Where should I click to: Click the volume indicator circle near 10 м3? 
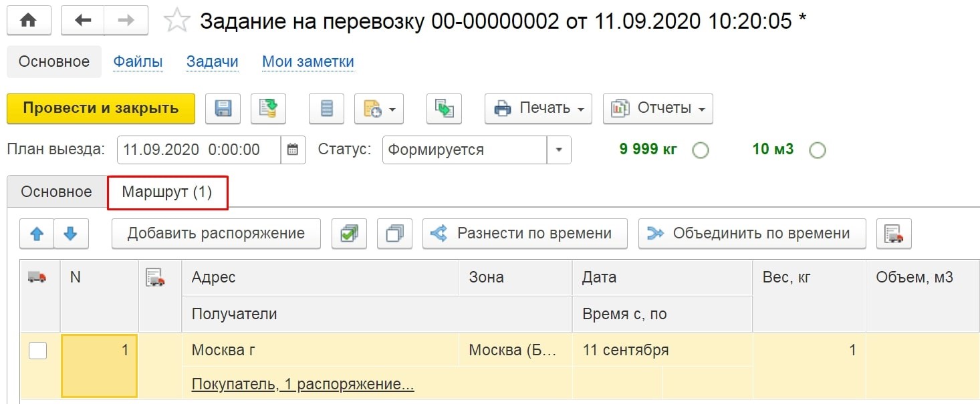(817, 150)
